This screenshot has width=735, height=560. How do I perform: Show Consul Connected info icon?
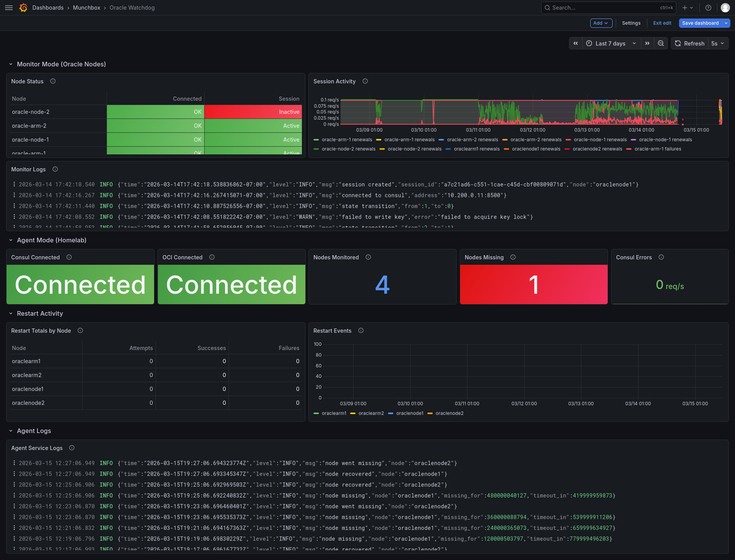[69, 257]
